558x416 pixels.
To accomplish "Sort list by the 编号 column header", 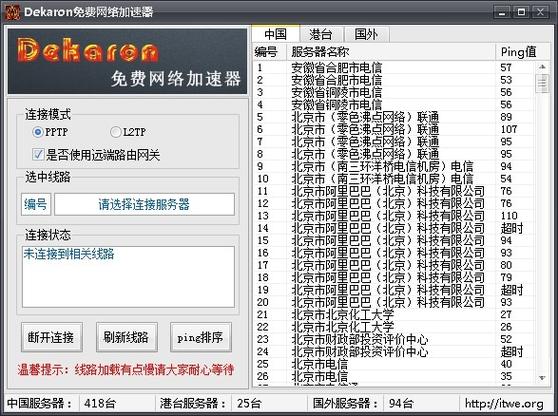I will point(269,52).
